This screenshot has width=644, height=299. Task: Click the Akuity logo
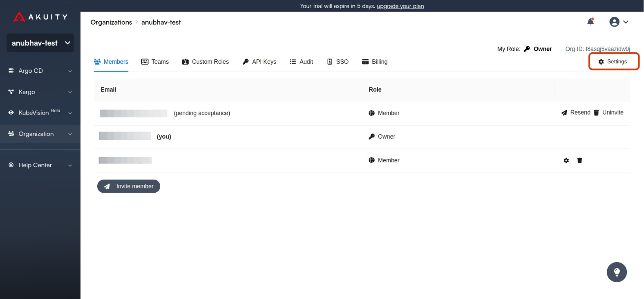pyautogui.click(x=40, y=17)
